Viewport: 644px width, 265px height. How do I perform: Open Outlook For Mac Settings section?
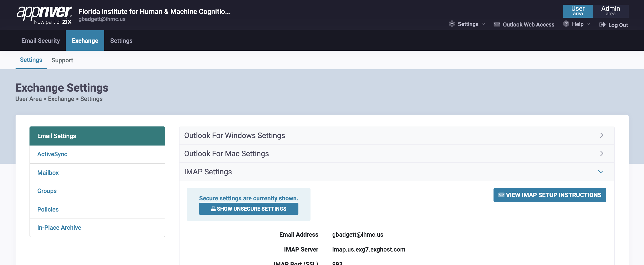click(396, 153)
